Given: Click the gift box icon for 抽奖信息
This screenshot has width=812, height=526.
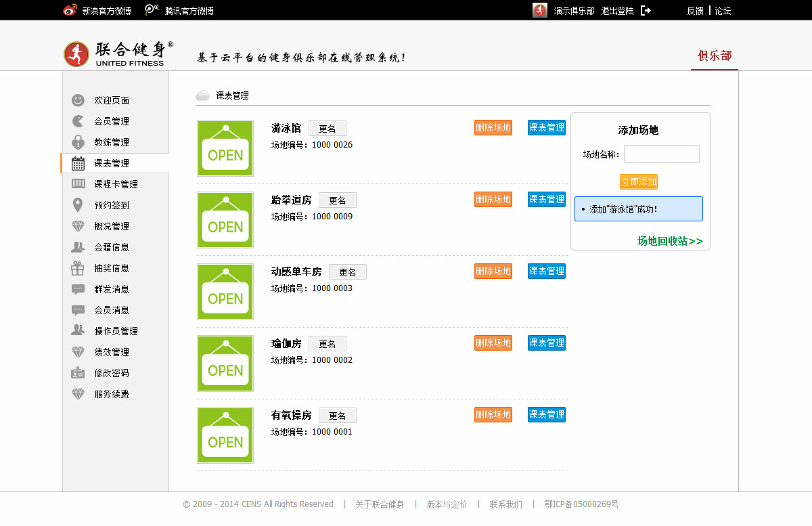Looking at the screenshot, I should point(78,268).
